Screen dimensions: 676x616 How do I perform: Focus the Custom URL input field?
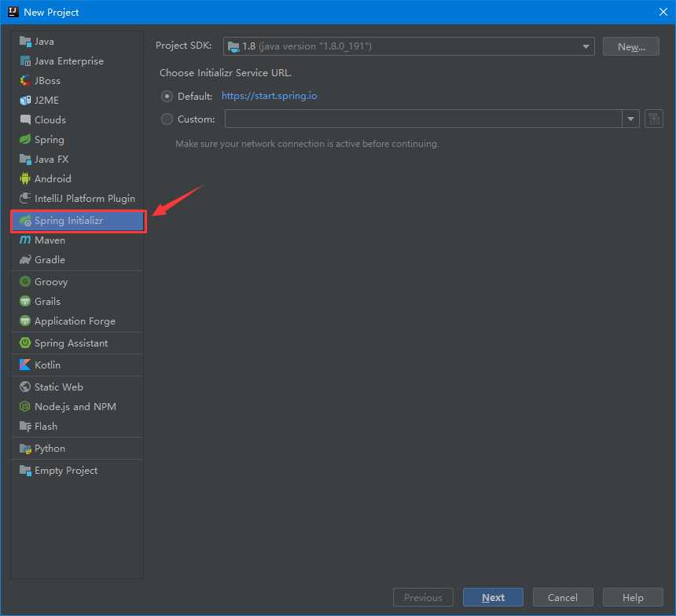[424, 119]
